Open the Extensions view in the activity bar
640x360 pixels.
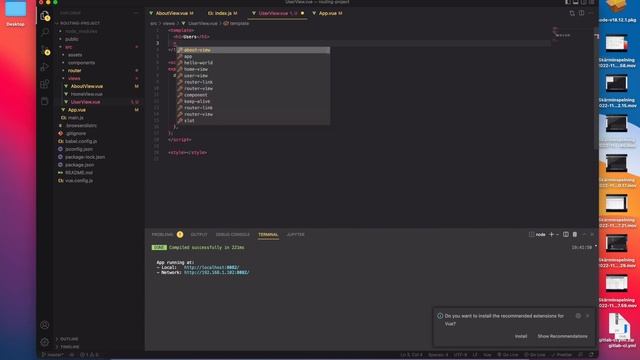[x=45, y=84]
